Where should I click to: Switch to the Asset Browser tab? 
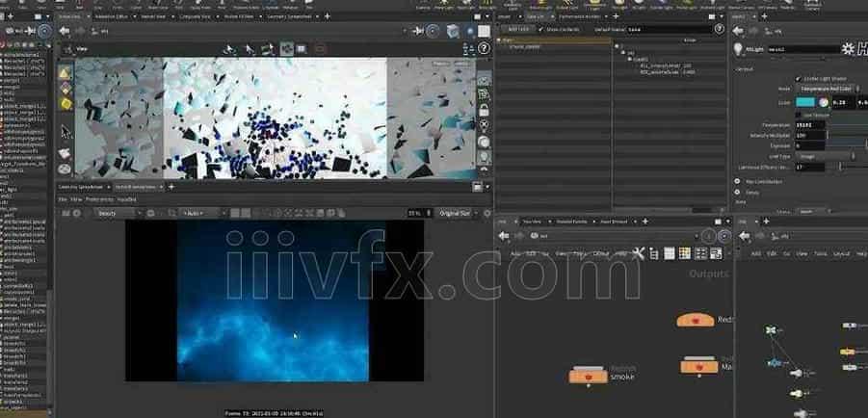pyautogui.click(x=614, y=222)
